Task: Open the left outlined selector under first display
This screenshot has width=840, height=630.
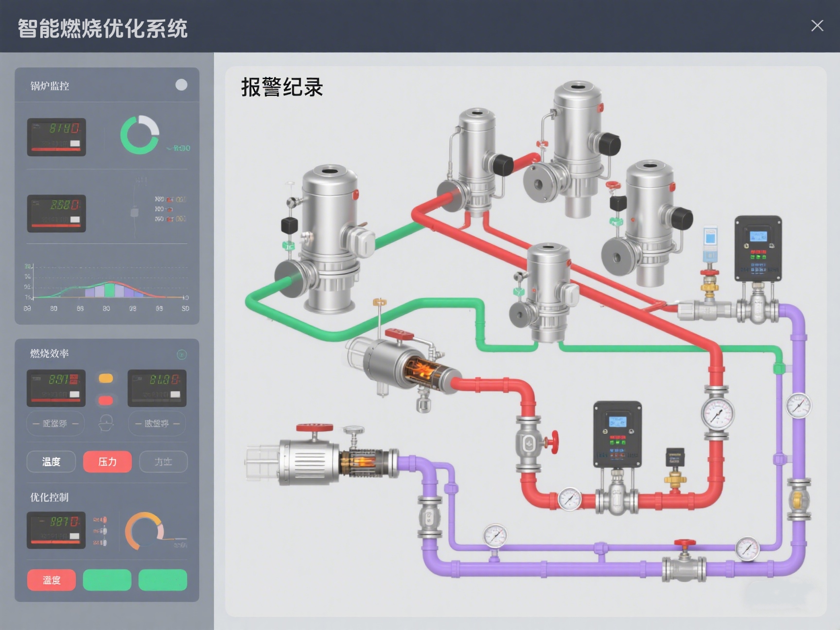Action: coord(55,423)
